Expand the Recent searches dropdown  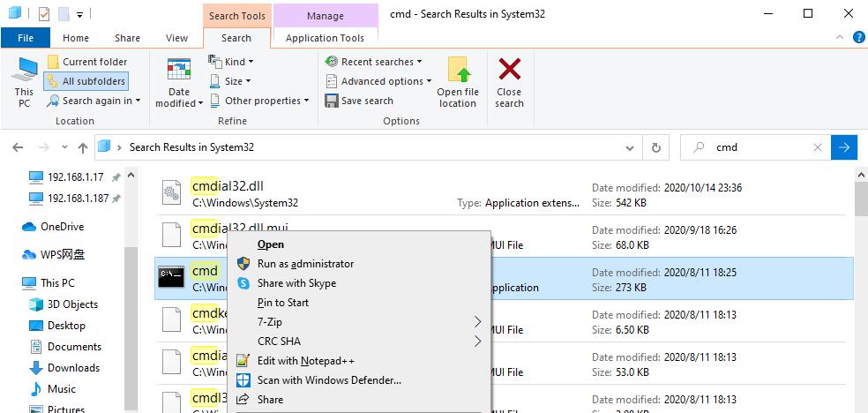pos(373,62)
